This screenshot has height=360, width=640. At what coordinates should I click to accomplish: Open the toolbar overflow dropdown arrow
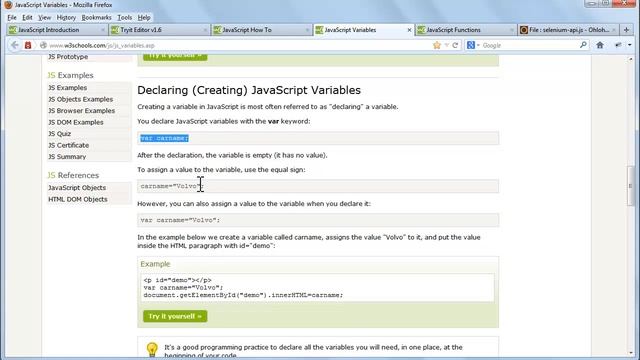tap(630, 45)
